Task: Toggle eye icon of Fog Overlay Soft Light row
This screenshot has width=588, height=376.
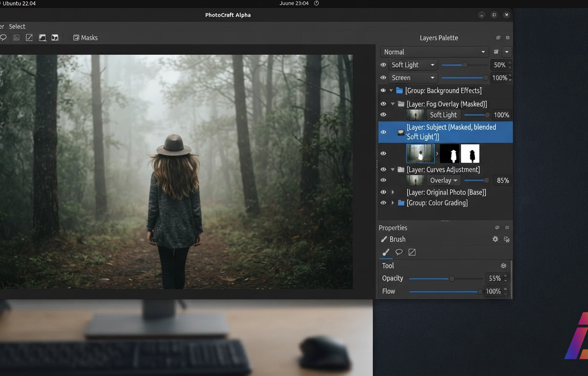Action: click(x=384, y=115)
